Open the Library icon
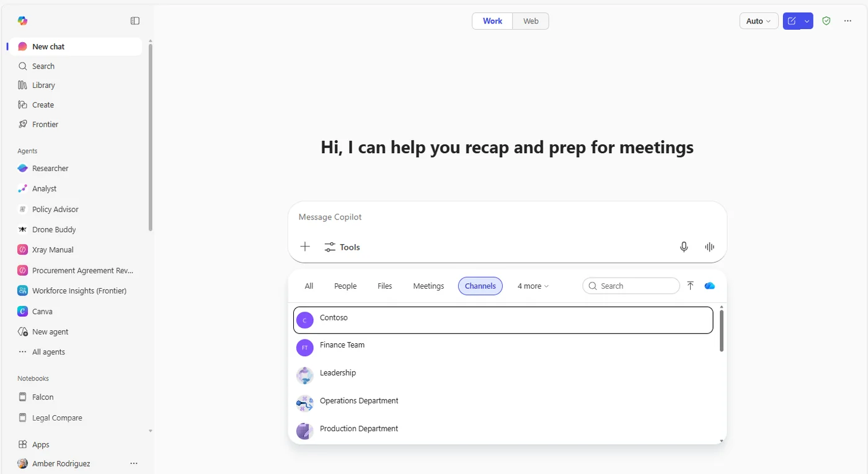The height and width of the screenshot is (474, 868). coord(23,86)
